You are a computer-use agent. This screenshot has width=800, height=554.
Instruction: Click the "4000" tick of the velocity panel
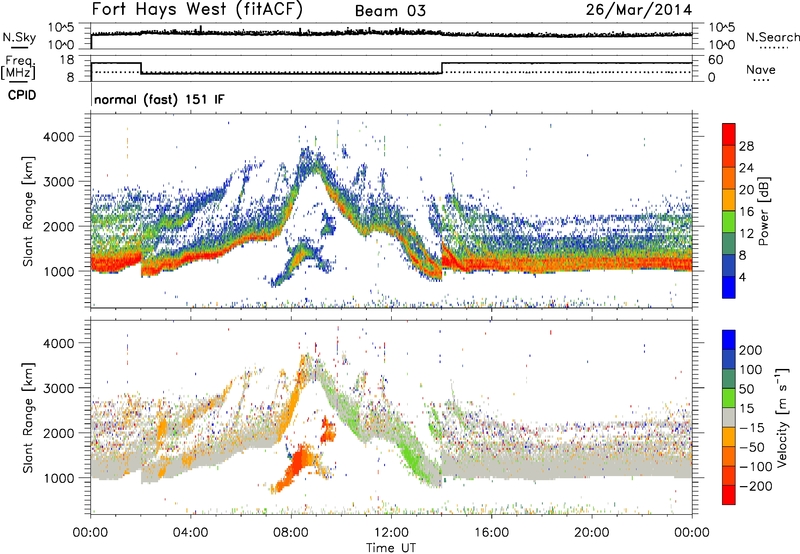pyautogui.click(x=58, y=343)
